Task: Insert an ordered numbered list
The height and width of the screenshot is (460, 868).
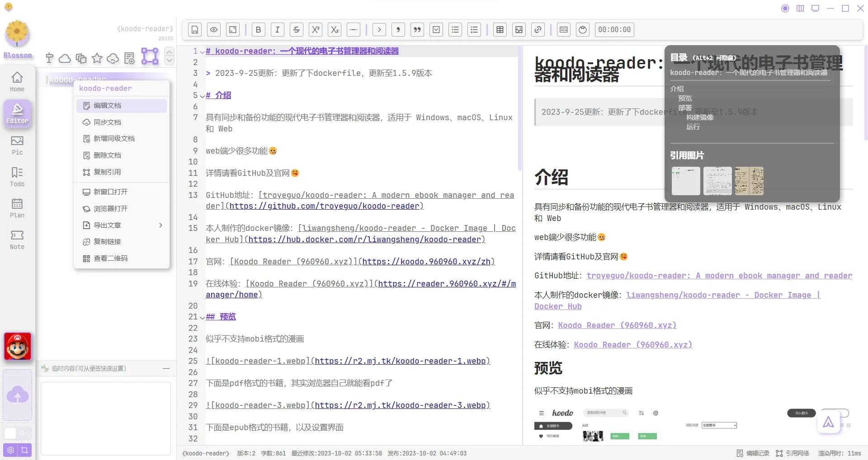Action: tap(474, 30)
